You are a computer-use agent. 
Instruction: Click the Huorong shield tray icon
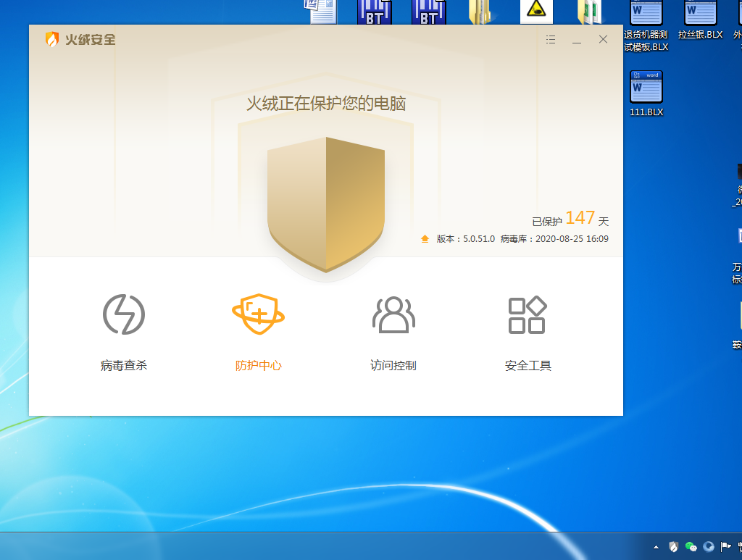[x=673, y=547]
